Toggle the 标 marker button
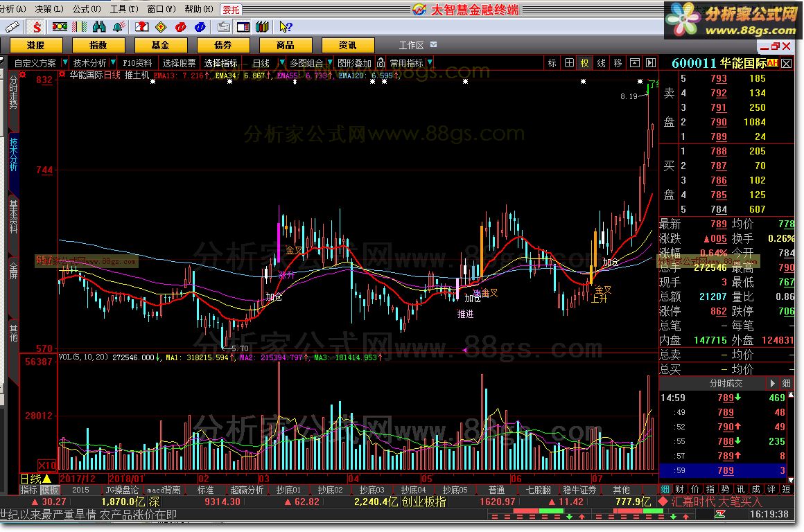Viewport: 804px width, 532px height. coord(552,62)
